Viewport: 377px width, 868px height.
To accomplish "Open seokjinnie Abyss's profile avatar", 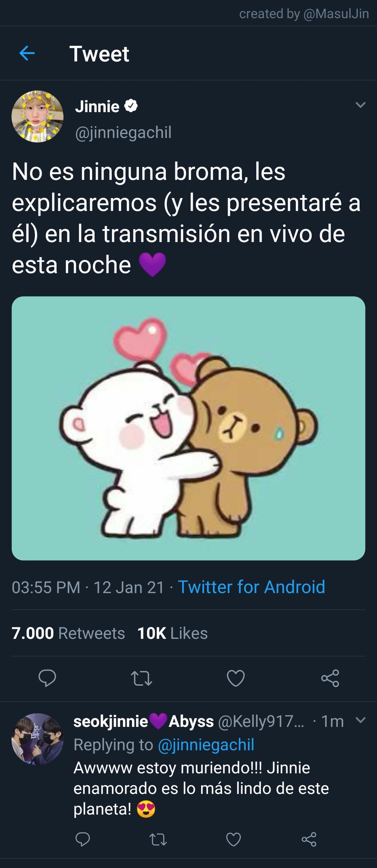I will pyautogui.click(x=38, y=739).
